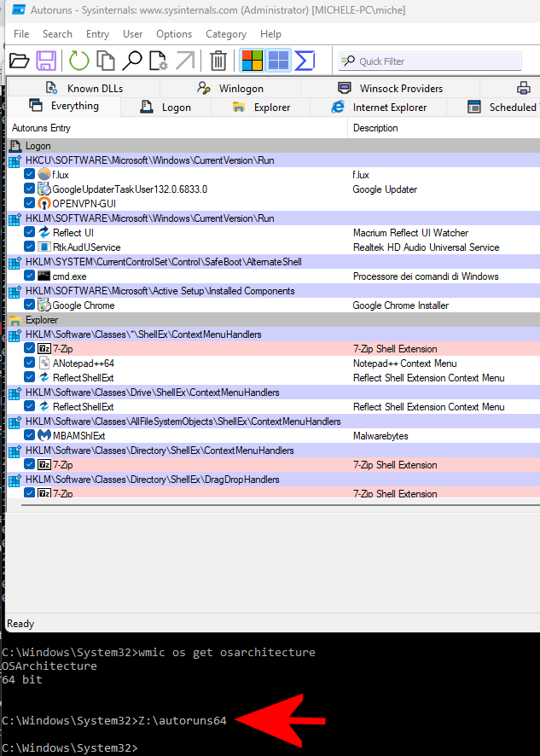The height and width of the screenshot is (756, 540).
Task: Click the Find magnifier icon
Action: (x=131, y=61)
